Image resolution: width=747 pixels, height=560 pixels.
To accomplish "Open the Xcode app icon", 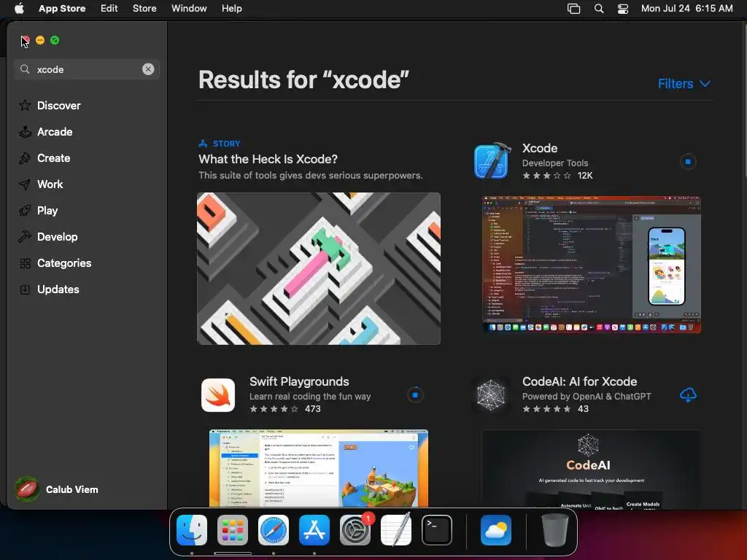I will click(x=492, y=161).
